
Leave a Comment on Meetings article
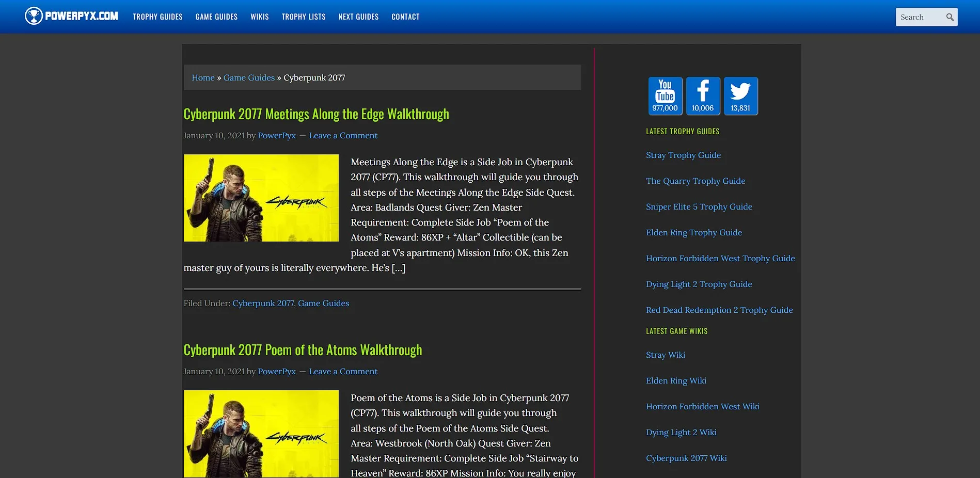tap(343, 135)
